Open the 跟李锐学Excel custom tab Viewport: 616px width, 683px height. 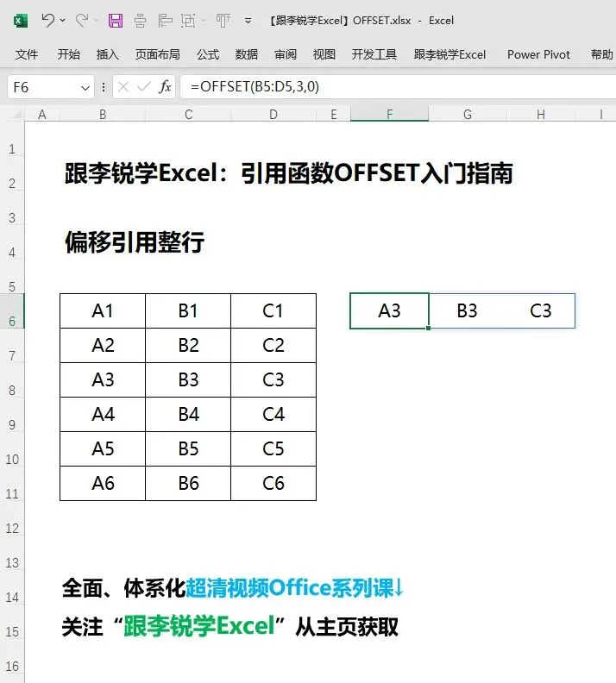point(449,54)
